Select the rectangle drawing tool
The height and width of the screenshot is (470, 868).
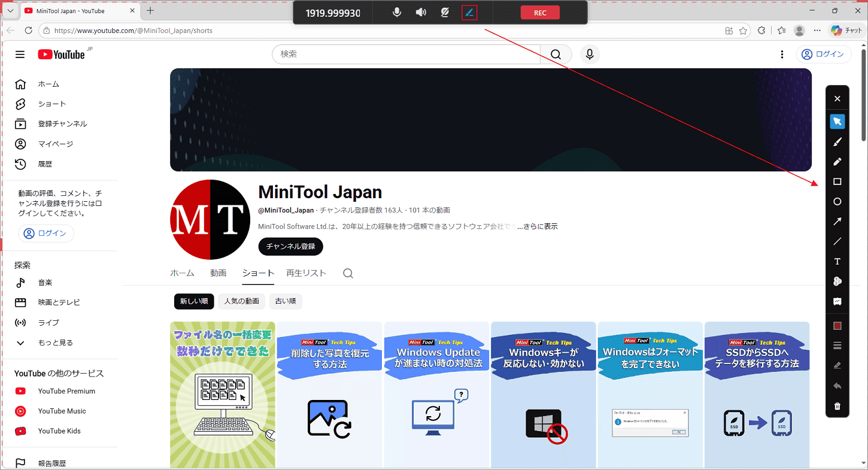click(837, 181)
